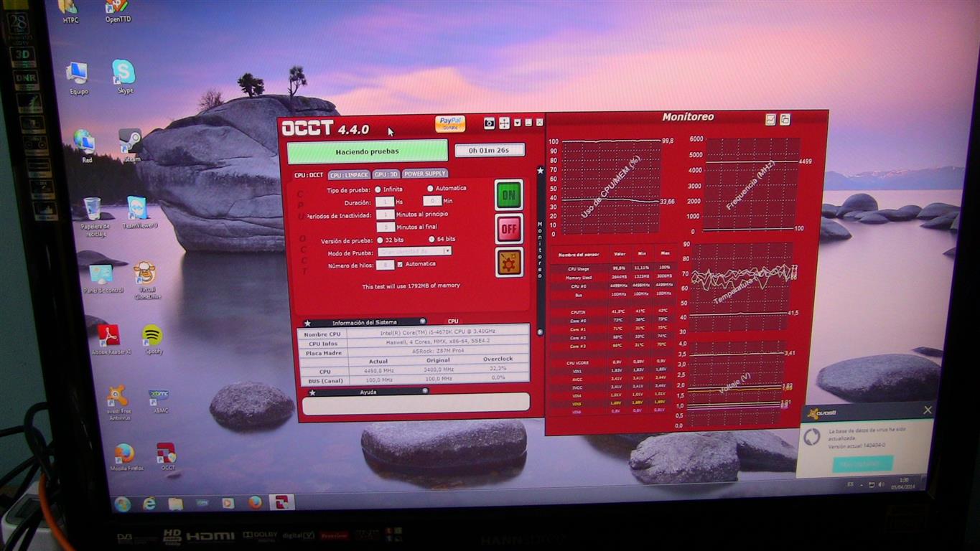Click the Frequencia (MHz) graph
Screen dimensions: 980x551
click(752, 184)
